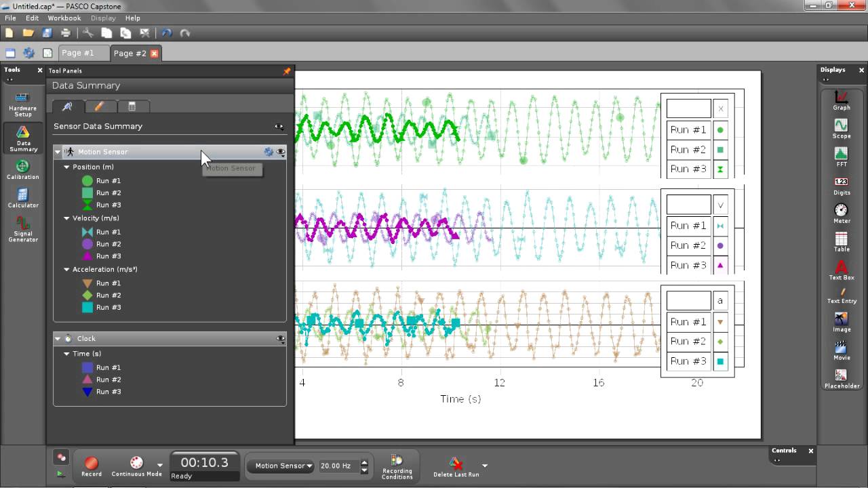Undo the last action
The image size is (868, 488).
tap(167, 33)
